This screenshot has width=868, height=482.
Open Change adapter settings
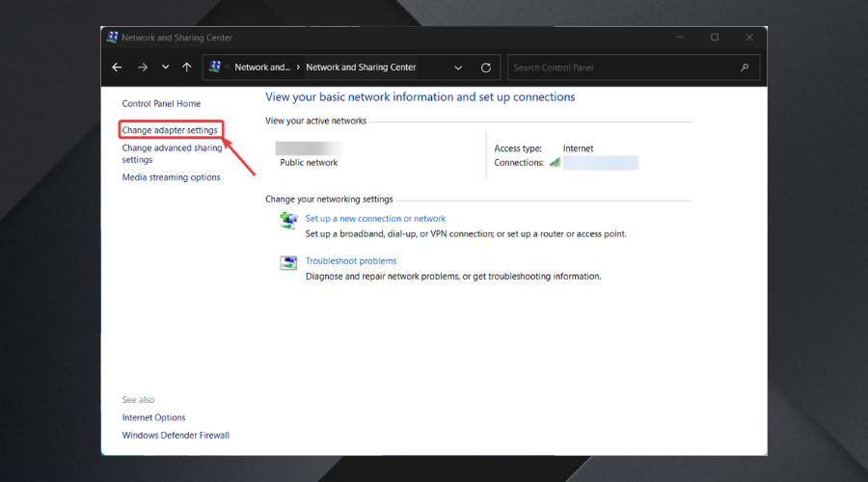[170, 129]
